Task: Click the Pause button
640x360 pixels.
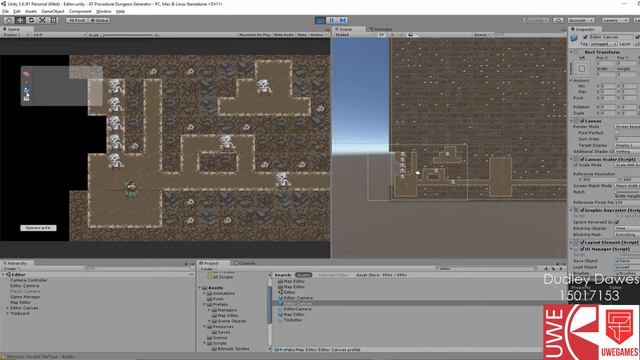Action: (331, 20)
